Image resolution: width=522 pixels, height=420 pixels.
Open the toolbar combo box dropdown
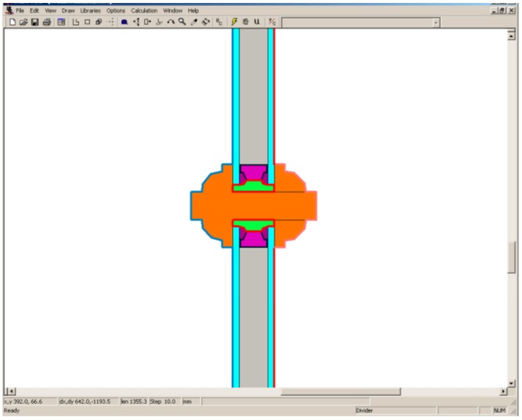click(435, 23)
